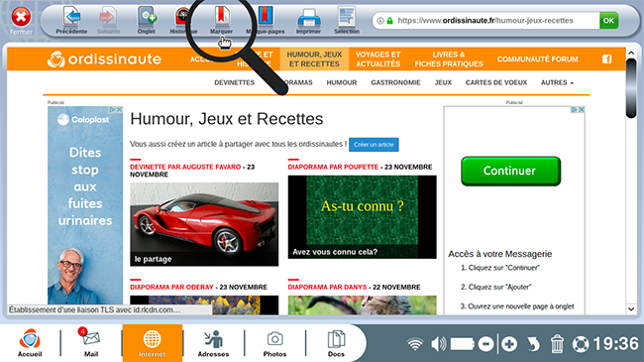
Task: Open Diaporama par Danys link
Action: click(327, 288)
